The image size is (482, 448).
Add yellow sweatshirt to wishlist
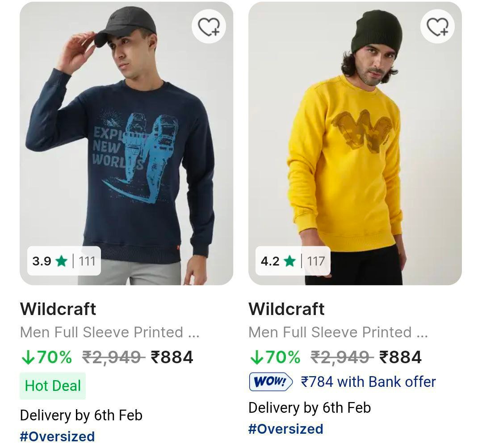(437, 27)
